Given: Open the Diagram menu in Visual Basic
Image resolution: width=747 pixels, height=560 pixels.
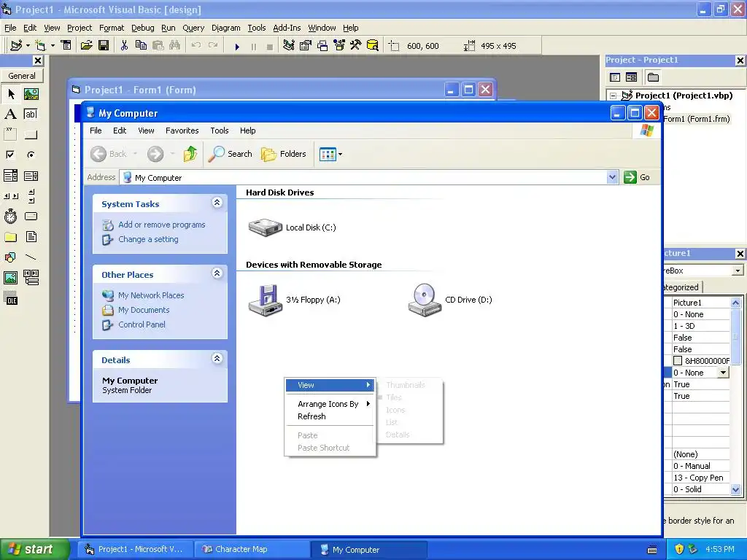Looking at the screenshot, I should pos(226,28).
